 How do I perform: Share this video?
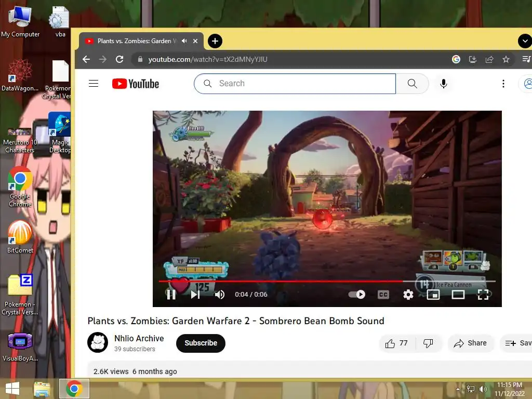471,343
